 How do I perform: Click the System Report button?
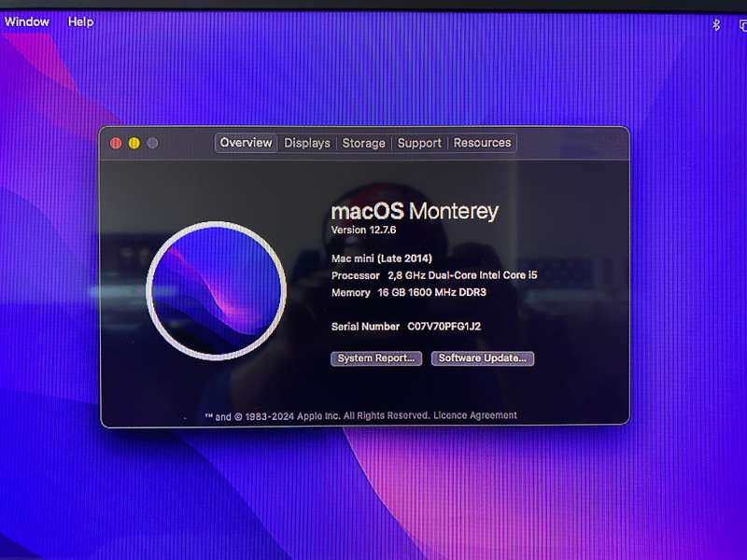pos(376,358)
